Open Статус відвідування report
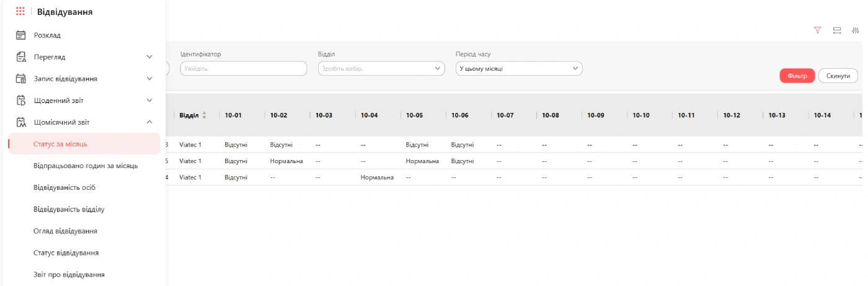The image size is (868, 286). (x=66, y=252)
